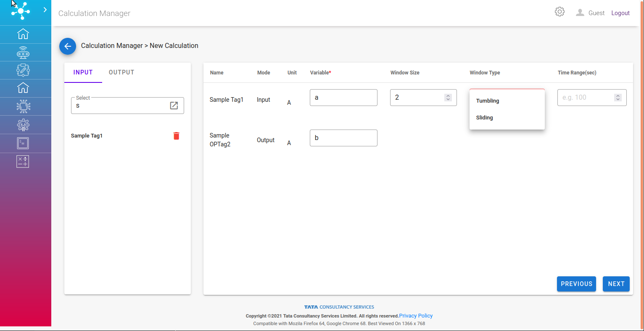Click Tata Consultancy Services footer logo
Viewport: 644px width, 331px height.
click(339, 307)
